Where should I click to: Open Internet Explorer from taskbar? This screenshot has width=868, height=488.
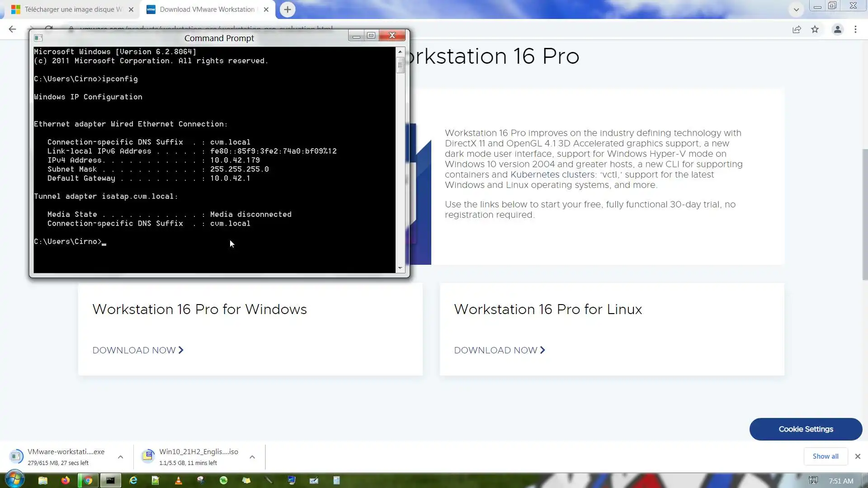point(133,480)
